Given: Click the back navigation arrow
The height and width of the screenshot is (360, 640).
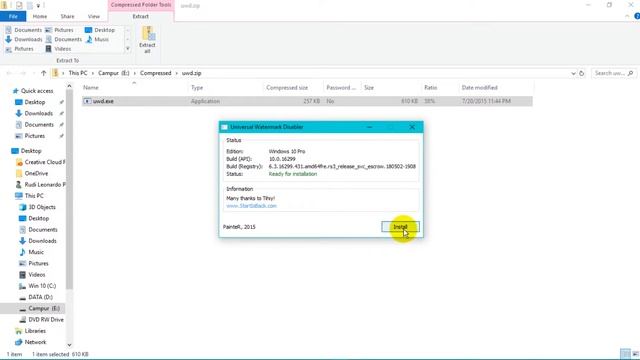Looking at the screenshot, I should click(9, 73).
